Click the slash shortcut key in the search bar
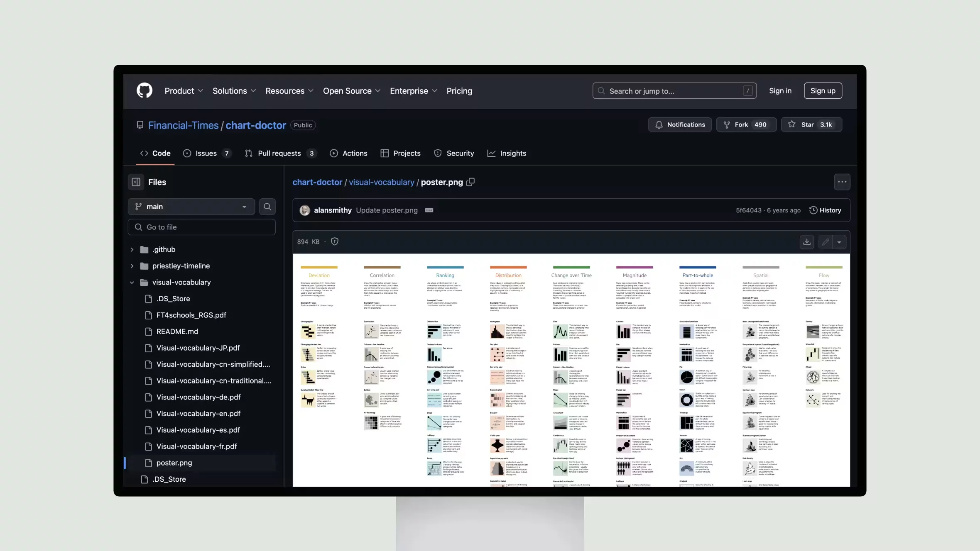Viewport: 980px width, 551px height. point(748,91)
